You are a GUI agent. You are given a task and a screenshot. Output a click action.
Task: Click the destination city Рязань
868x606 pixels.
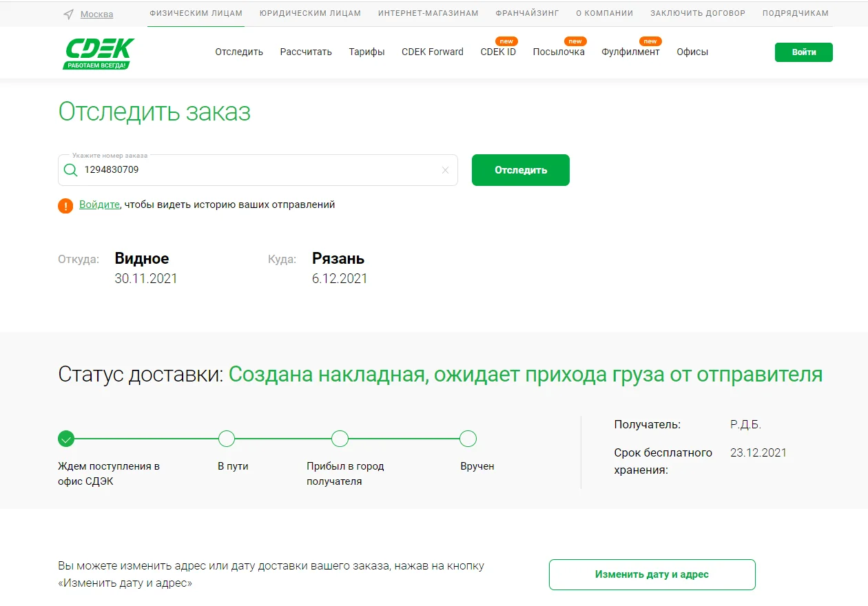coord(338,259)
